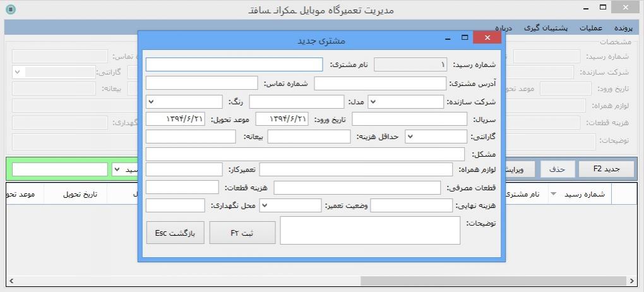Click the شماره رسید field showing ۱
This screenshot has height=292, width=644.
[x=411, y=64]
